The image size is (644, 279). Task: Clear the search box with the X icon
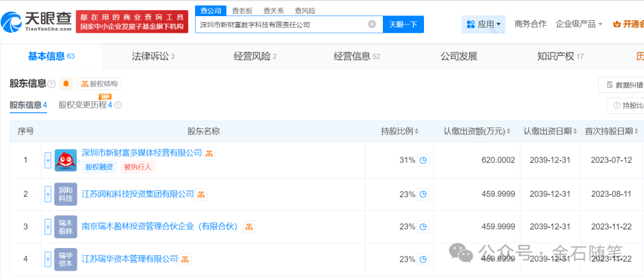coord(371,24)
